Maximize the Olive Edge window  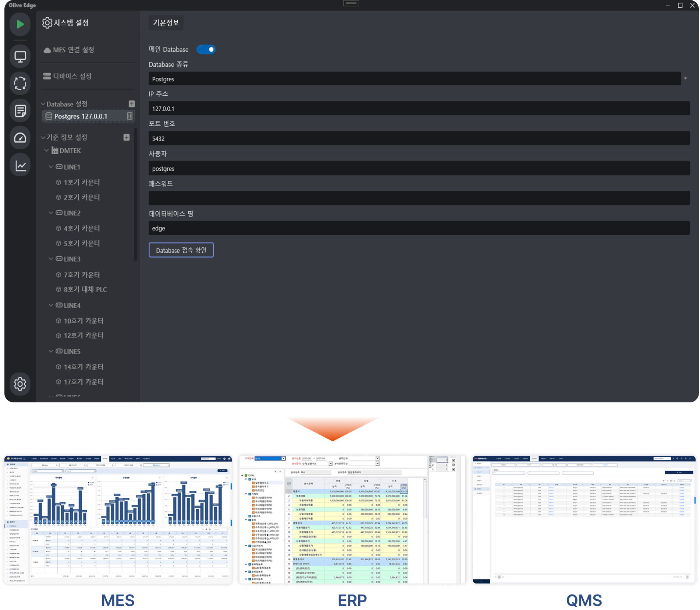[680, 5]
